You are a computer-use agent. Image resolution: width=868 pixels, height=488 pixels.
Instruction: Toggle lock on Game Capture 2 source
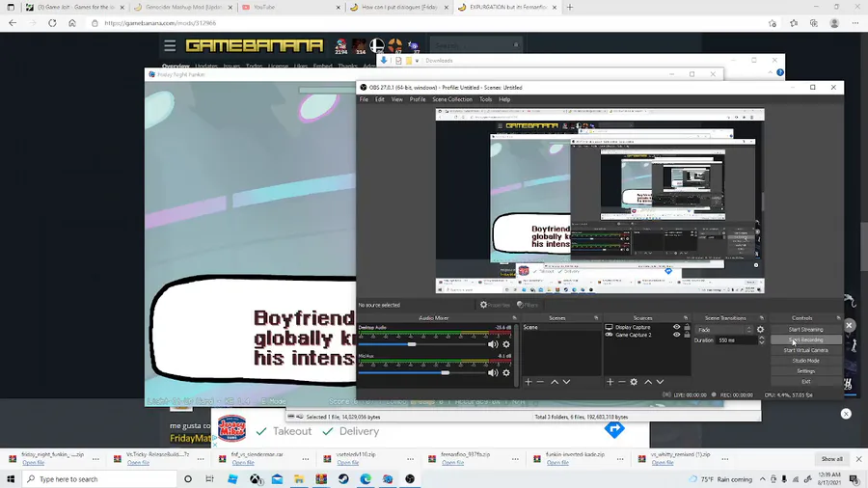click(x=687, y=335)
